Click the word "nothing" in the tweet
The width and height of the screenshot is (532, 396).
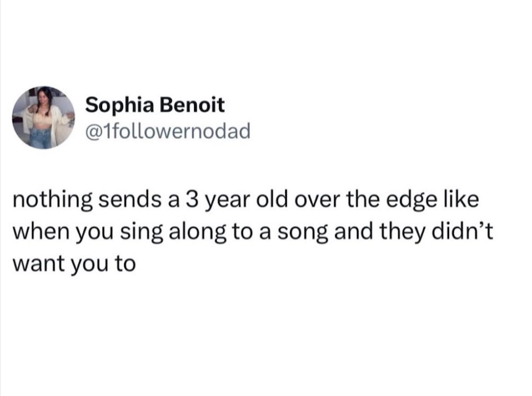52,200
